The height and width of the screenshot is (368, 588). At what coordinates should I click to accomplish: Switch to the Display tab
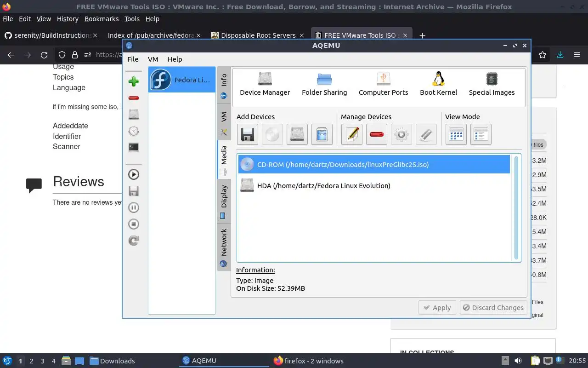pyautogui.click(x=224, y=201)
